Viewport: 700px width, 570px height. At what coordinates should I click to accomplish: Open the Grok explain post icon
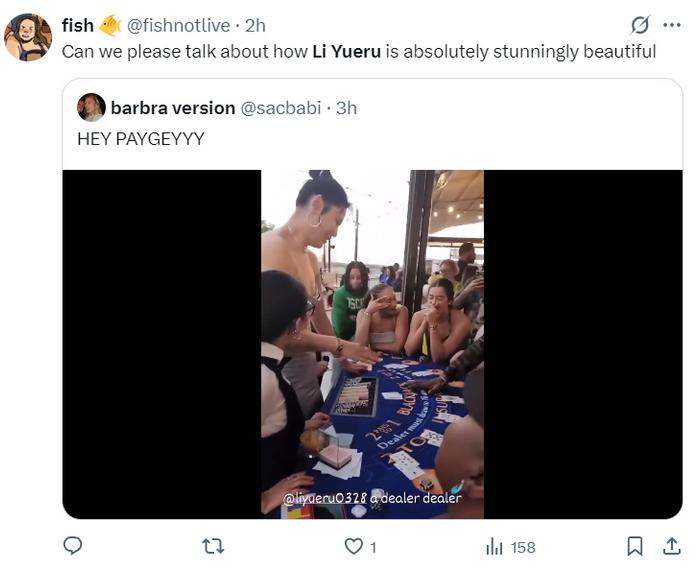pyautogui.click(x=640, y=25)
